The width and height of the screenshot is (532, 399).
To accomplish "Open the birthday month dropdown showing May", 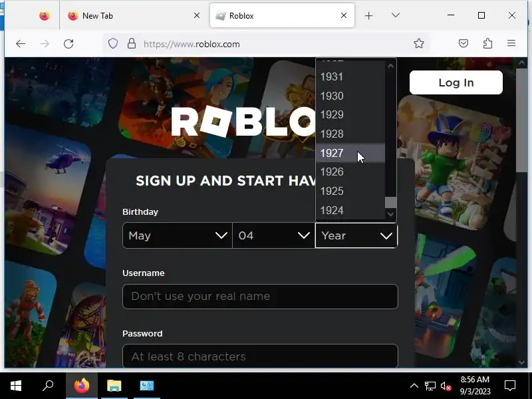I will click(x=178, y=235).
